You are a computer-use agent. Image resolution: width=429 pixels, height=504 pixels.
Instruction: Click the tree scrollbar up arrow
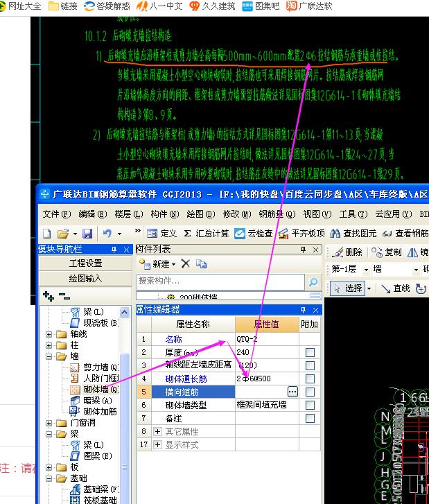(125, 312)
